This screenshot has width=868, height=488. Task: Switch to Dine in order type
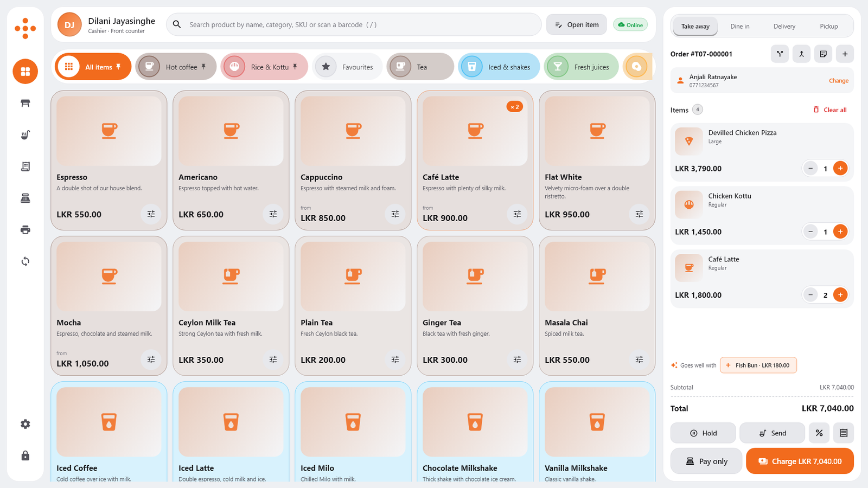click(740, 26)
